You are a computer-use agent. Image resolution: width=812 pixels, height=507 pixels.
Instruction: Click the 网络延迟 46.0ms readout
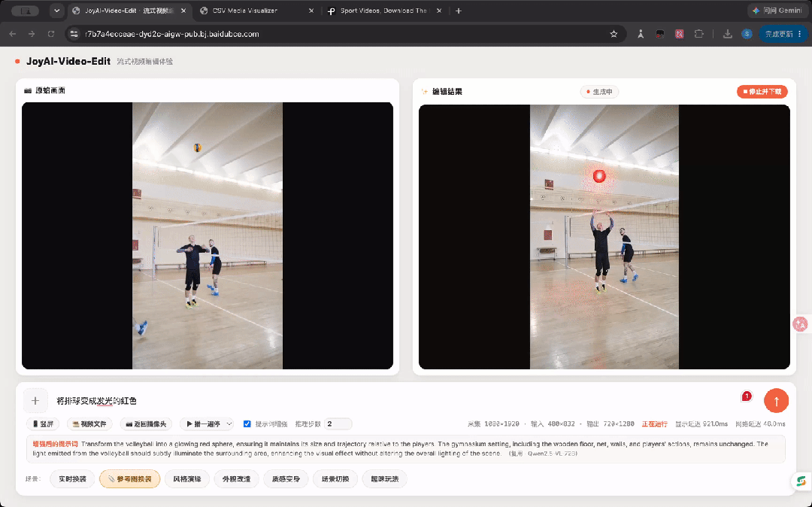tap(760, 424)
